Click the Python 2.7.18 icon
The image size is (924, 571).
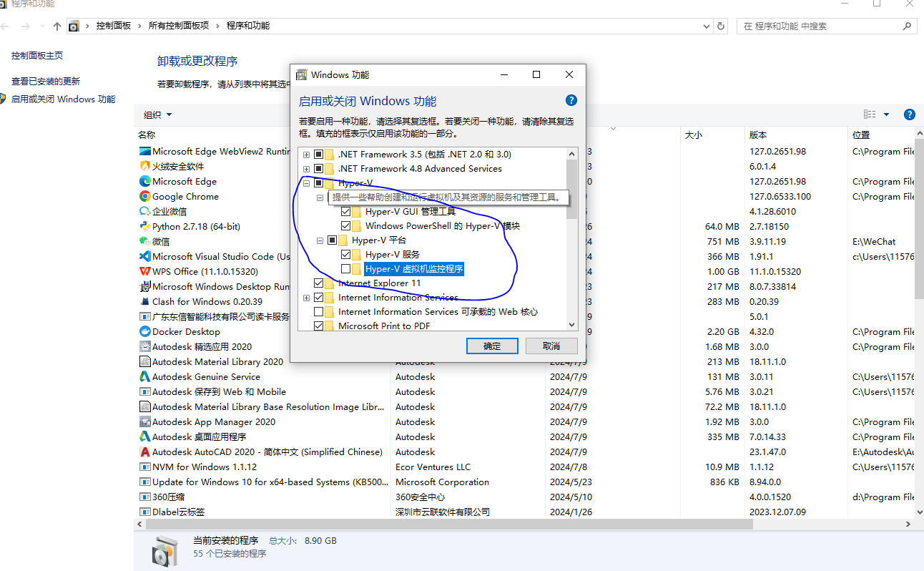(x=145, y=226)
